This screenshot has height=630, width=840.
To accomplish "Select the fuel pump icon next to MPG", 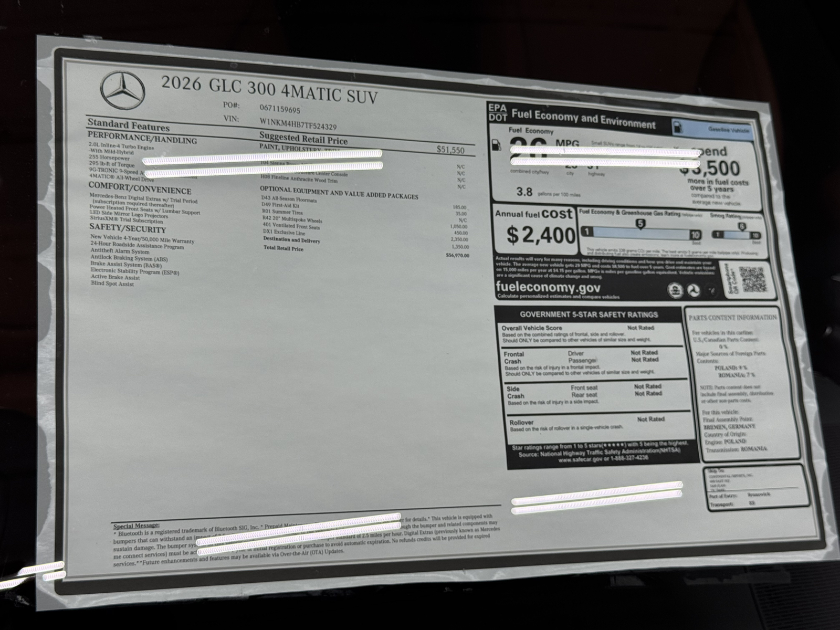I will 496,146.
